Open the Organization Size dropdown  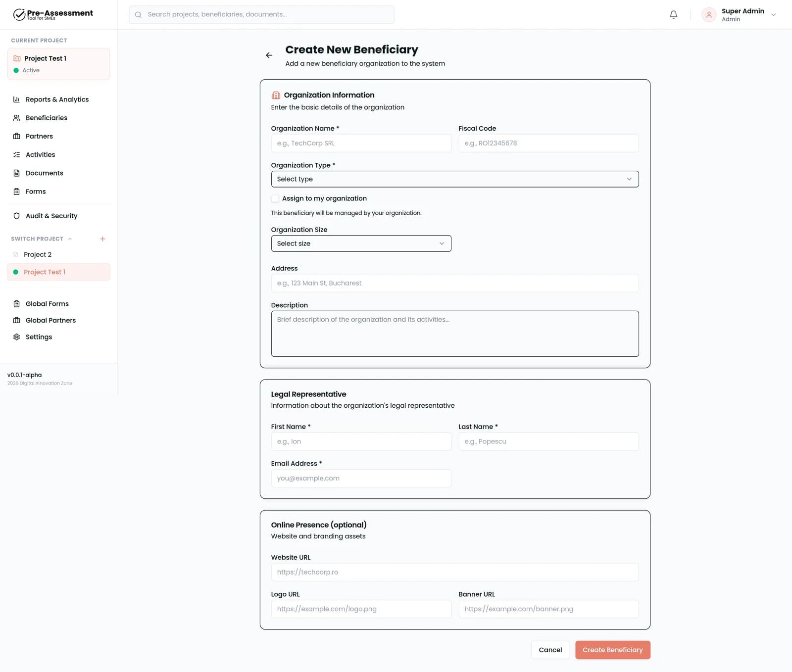click(361, 243)
